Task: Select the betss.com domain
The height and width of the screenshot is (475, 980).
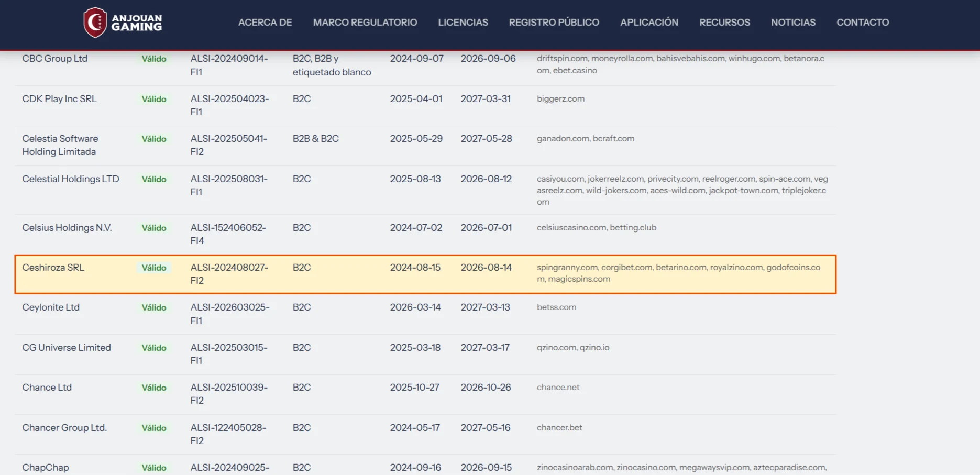Action: (x=557, y=307)
